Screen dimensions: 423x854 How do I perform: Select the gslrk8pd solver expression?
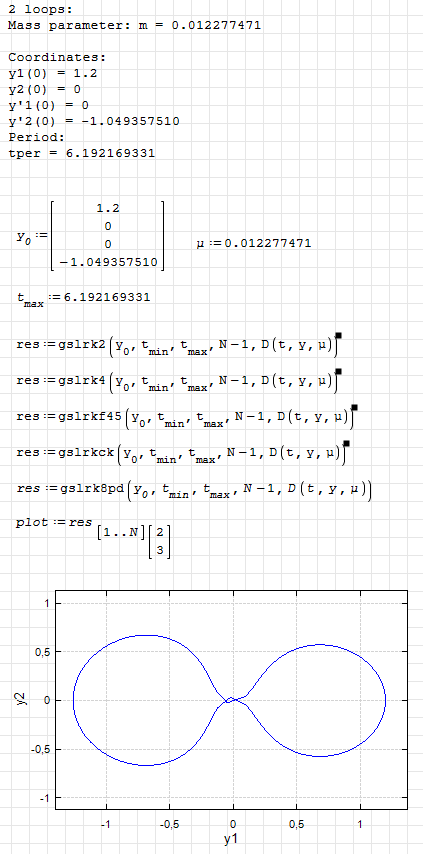pyautogui.click(x=194, y=490)
